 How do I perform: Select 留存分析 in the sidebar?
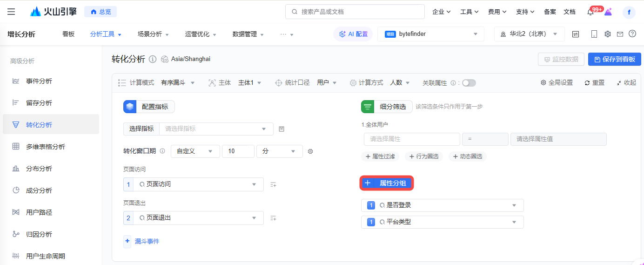pos(39,103)
